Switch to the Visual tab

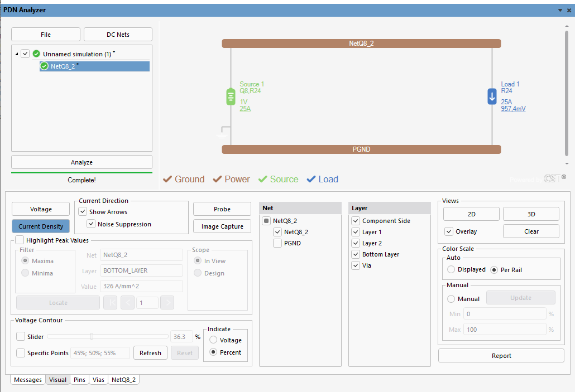point(58,380)
